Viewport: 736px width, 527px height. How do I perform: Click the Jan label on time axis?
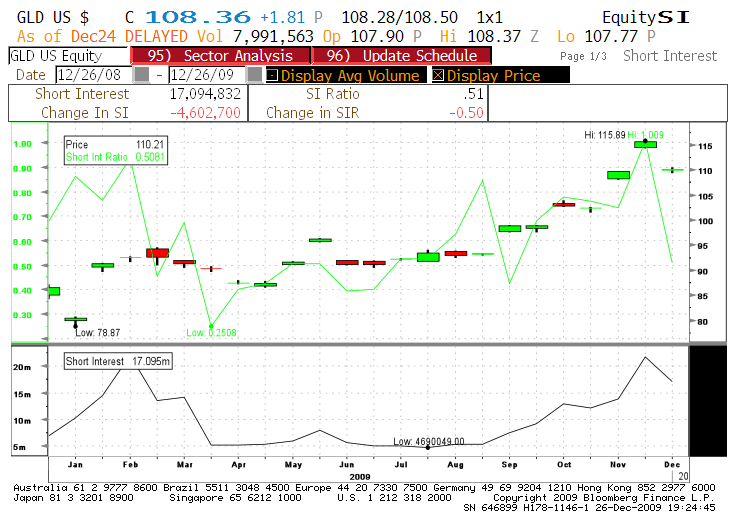point(75,465)
